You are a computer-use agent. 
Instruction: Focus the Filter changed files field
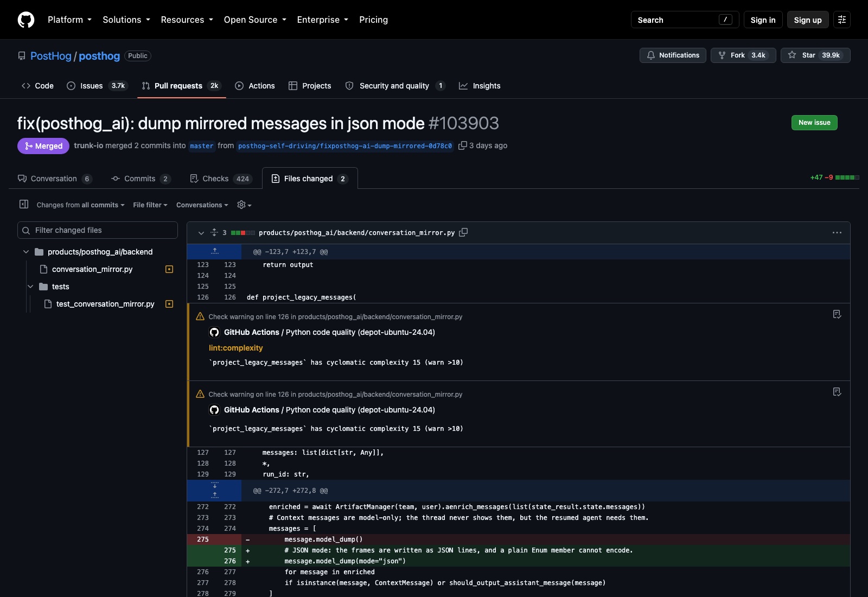98,230
